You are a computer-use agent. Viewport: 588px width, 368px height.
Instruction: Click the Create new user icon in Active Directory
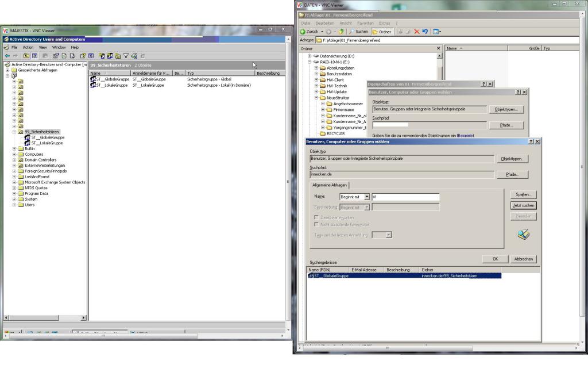[102, 56]
